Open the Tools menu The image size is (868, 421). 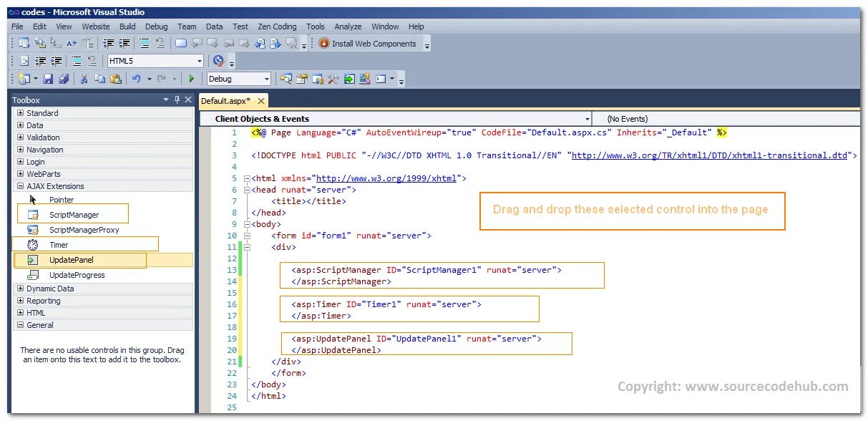316,26
